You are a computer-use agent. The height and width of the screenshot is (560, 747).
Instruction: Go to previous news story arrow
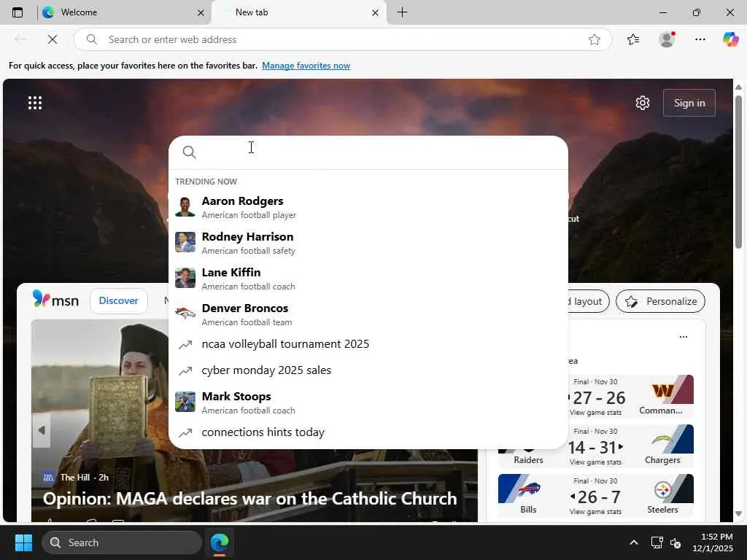[42, 430]
